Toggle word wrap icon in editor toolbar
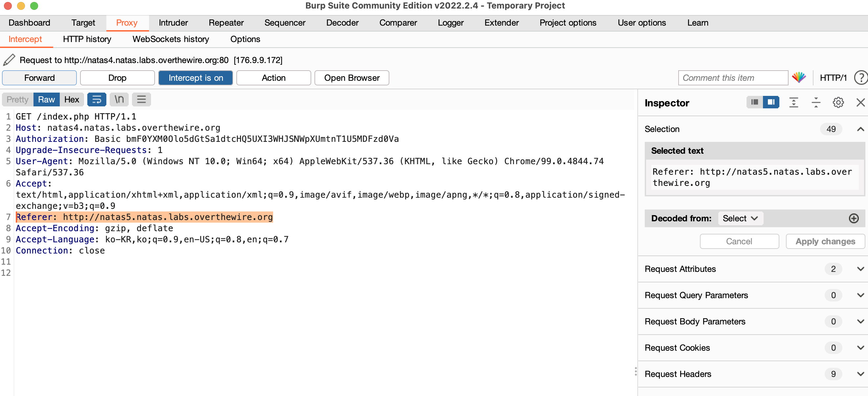 point(97,99)
